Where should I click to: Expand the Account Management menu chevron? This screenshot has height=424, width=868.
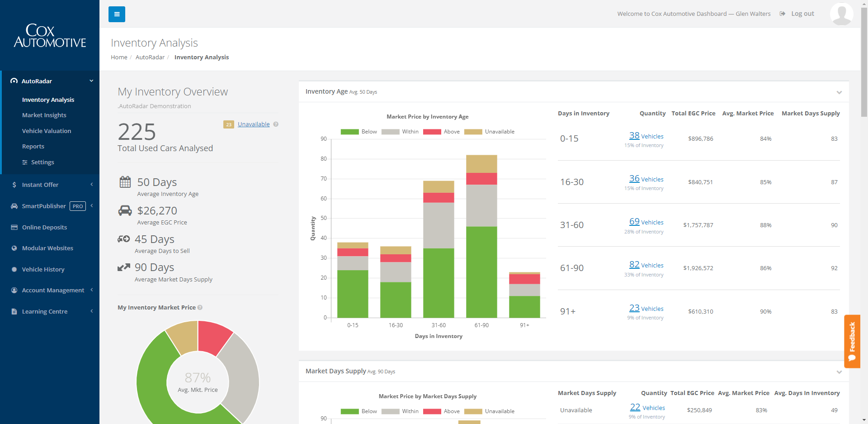pos(91,290)
